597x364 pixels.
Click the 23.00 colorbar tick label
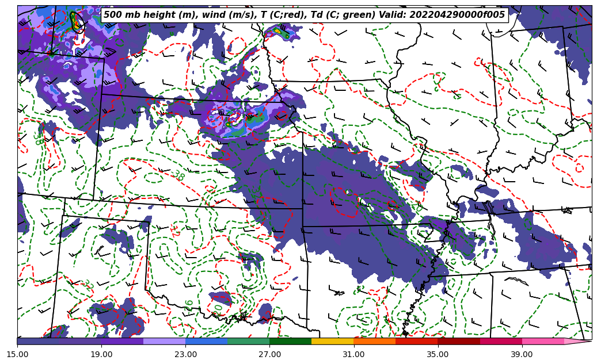tap(185, 354)
